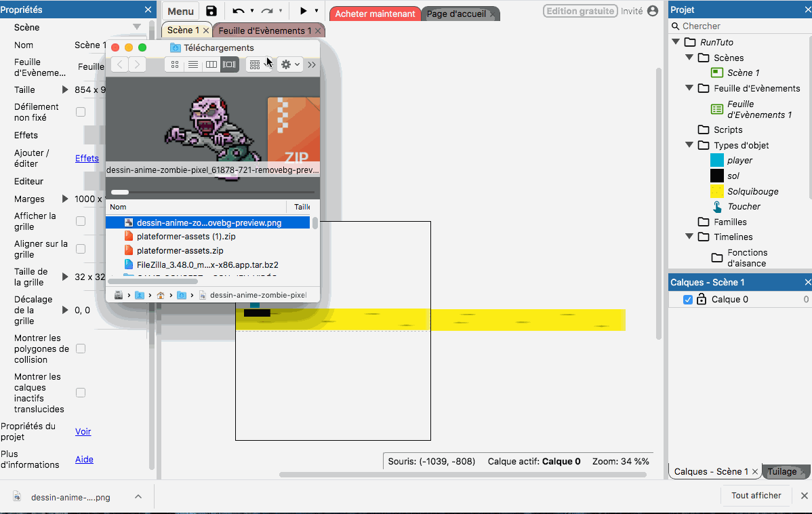The width and height of the screenshot is (812, 514).
Task: Click the Undo arrow icon
Action: pos(238,11)
